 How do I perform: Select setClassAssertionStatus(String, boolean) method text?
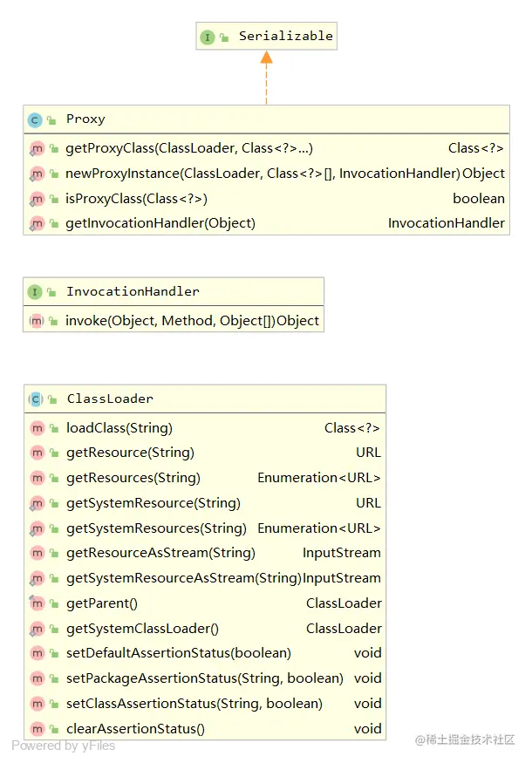(x=194, y=704)
